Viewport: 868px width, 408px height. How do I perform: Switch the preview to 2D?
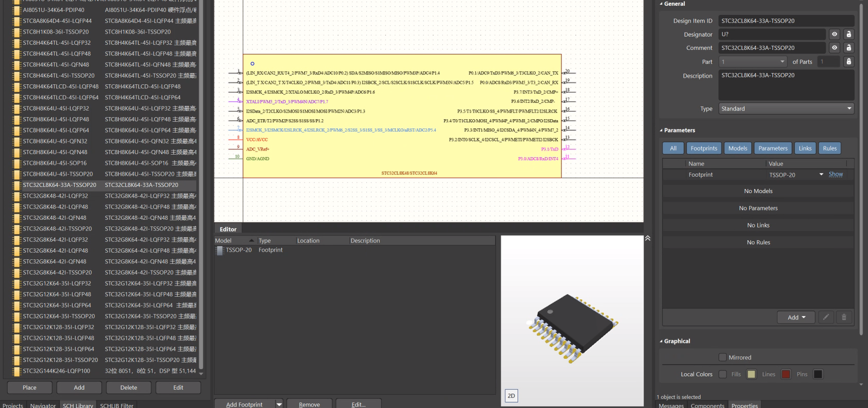(x=511, y=395)
